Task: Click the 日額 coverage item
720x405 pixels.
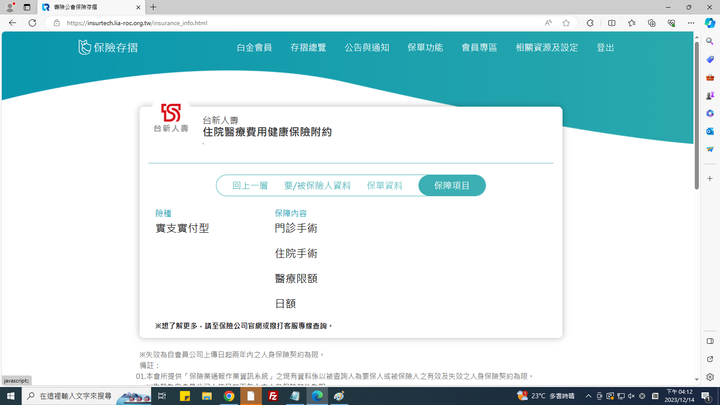Action: click(285, 304)
